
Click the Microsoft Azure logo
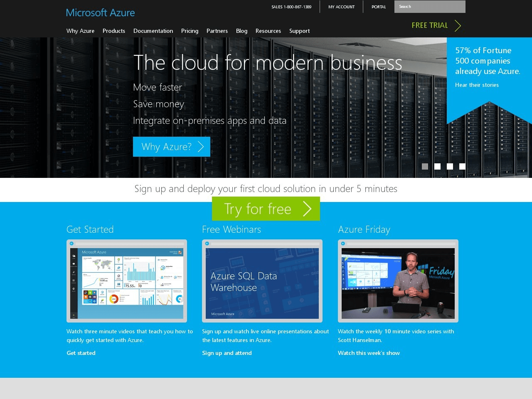(101, 13)
